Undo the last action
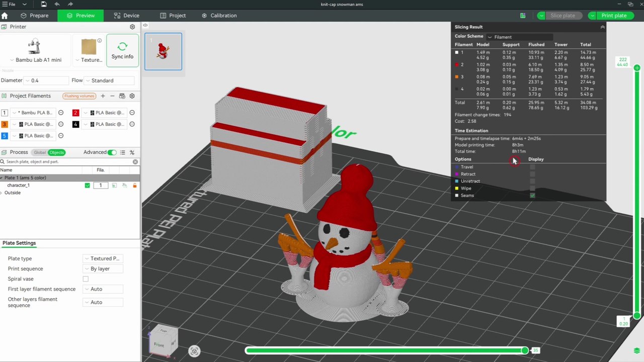The image size is (644, 362). pos(57,4)
